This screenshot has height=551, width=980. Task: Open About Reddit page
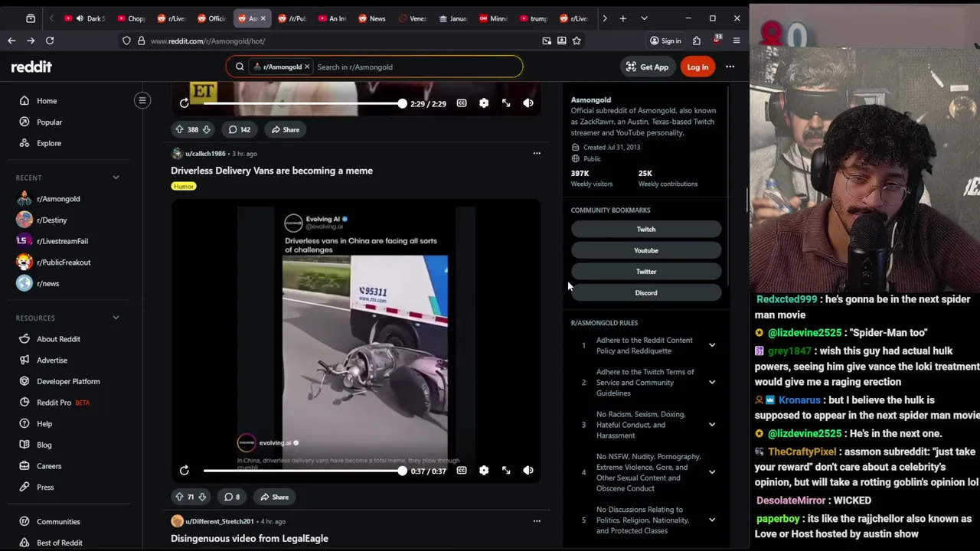58,339
